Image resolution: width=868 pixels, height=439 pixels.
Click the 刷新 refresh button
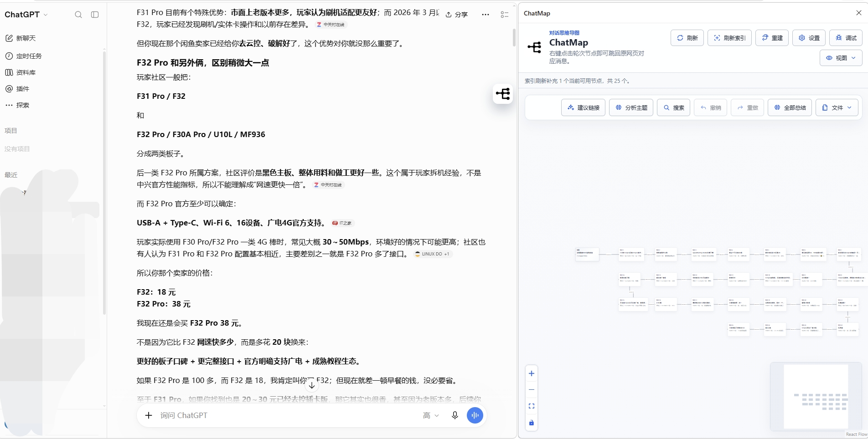[687, 38]
